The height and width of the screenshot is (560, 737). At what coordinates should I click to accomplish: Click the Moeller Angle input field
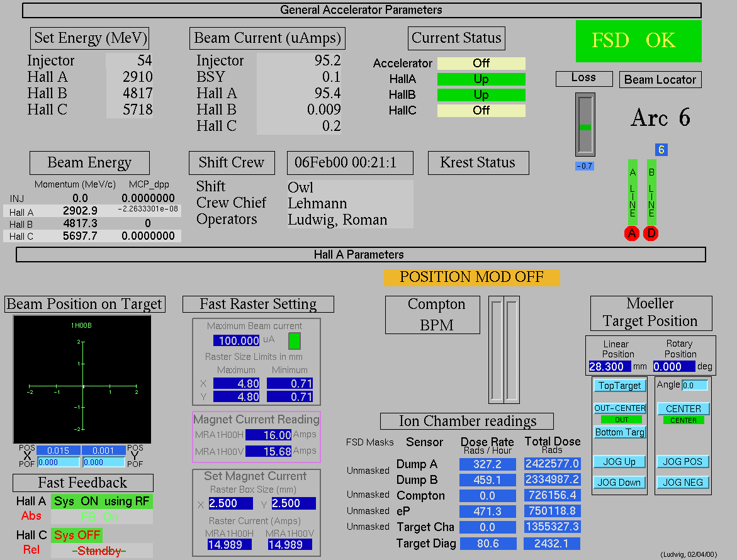(x=694, y=385)
